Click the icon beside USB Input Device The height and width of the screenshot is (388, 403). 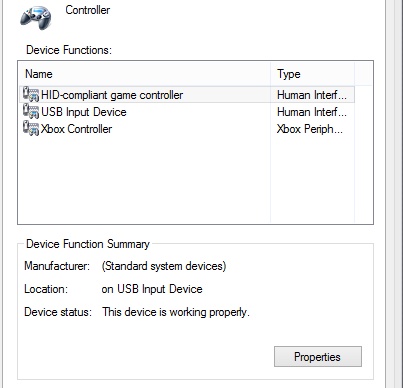31,111
